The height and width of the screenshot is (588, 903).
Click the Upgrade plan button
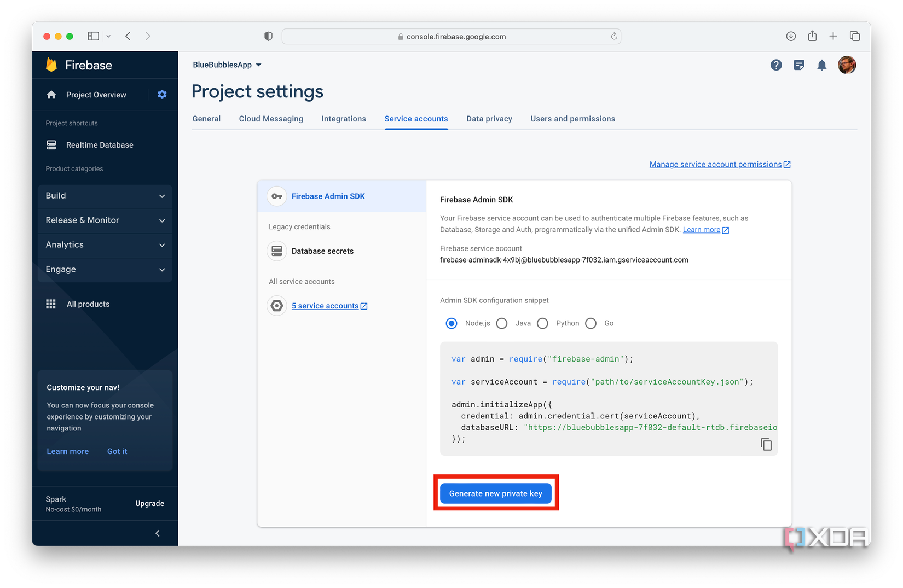pyautogui.click(x=150, y=503)
